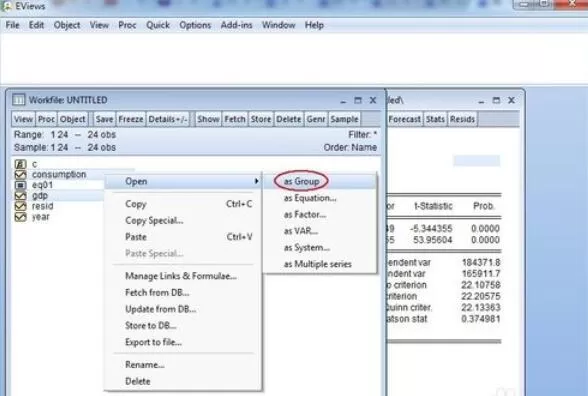This screenshot has height=396, width=588.
Task: Open the Options menu
Action: 195,25
